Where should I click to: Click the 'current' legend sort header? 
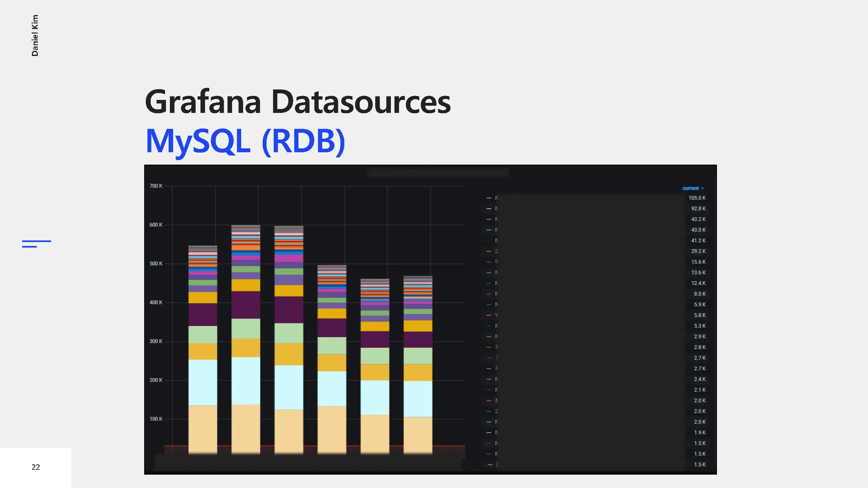690,188
